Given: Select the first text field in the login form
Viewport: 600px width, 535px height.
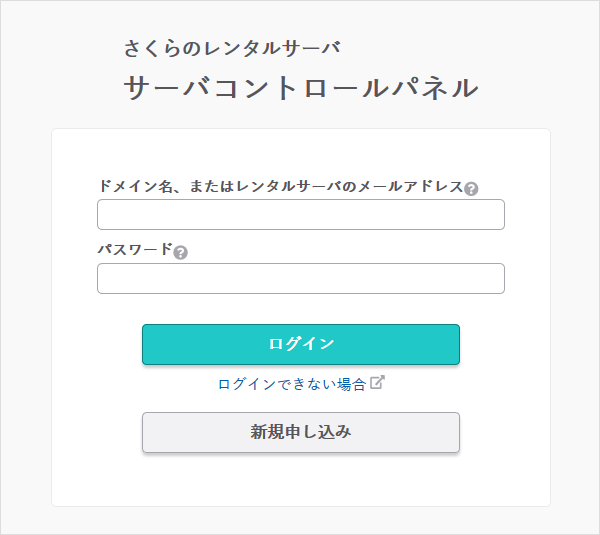Looking at the screenshot, I should (300, 215).
